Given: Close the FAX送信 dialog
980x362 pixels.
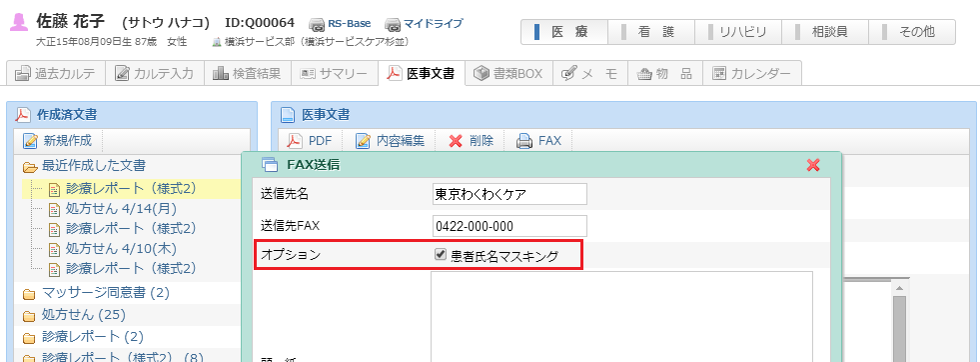Looking at the screenshot, I should (x=812, y=165).
